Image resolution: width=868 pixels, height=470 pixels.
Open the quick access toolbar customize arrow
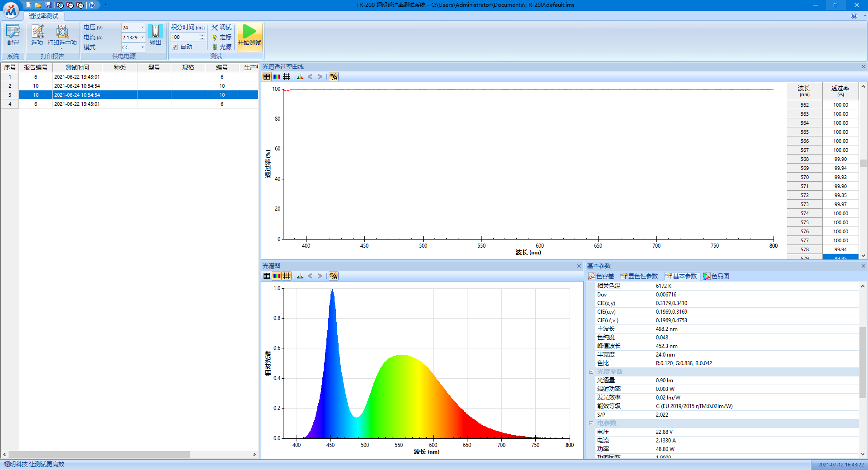click(x=105, y=5)
